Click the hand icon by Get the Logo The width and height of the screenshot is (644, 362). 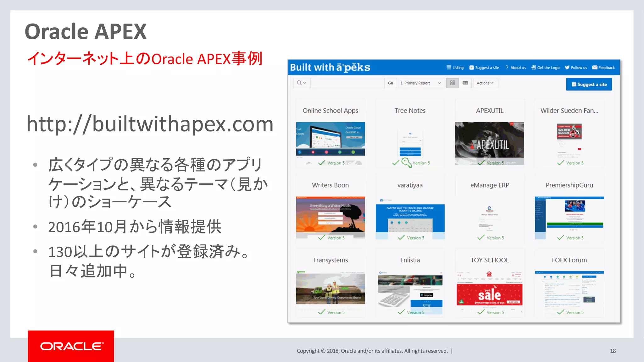[534, 67]
